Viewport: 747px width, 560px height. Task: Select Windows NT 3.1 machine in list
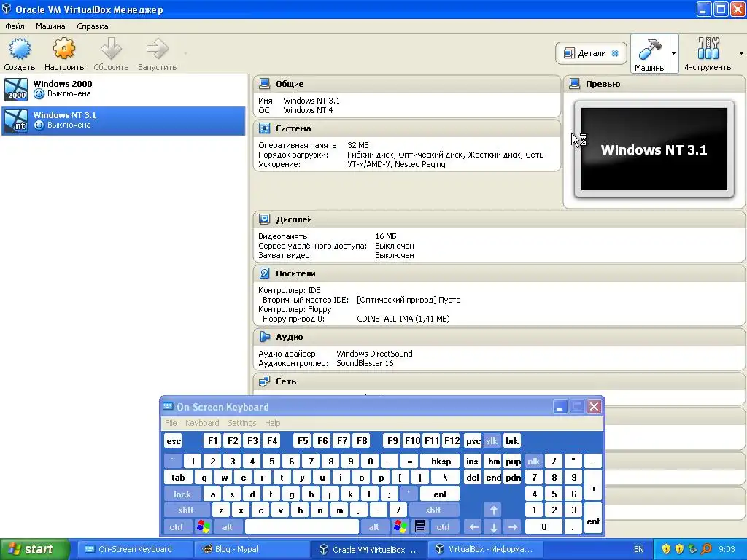point(123,121)
